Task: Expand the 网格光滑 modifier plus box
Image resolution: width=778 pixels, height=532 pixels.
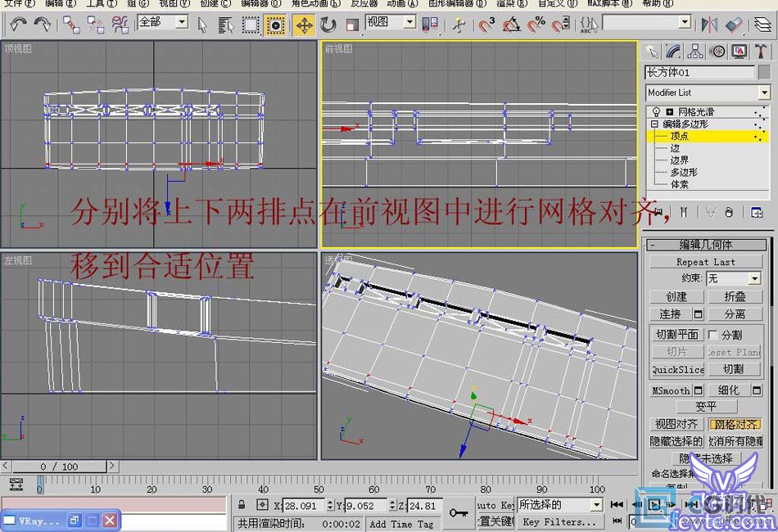Action: (x=669, y=112)
